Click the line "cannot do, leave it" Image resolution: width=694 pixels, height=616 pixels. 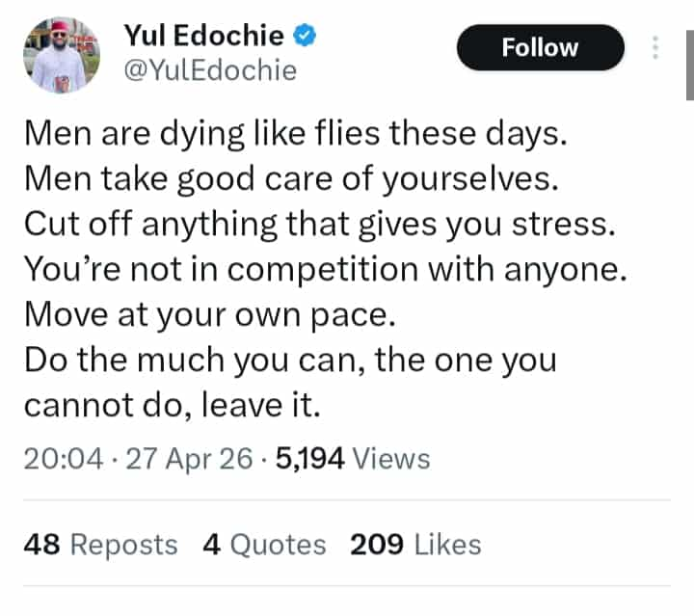point(170,406)
